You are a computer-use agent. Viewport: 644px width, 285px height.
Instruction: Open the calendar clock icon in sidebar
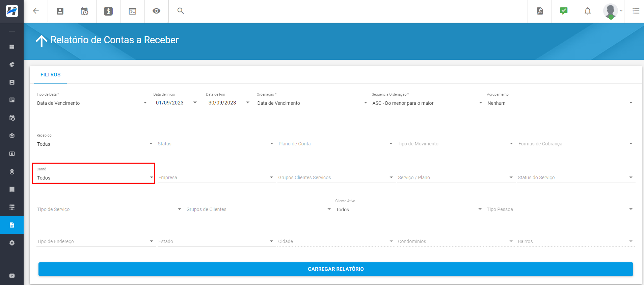[12, 118]
